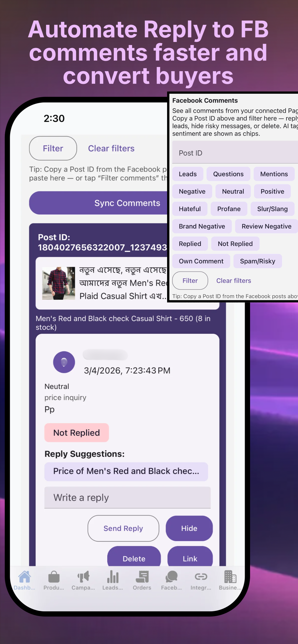Image resolution: width=298 pixels, height=644 pixels.
Task: Toggle the Mentions filter chip
Action: [274, 174]
